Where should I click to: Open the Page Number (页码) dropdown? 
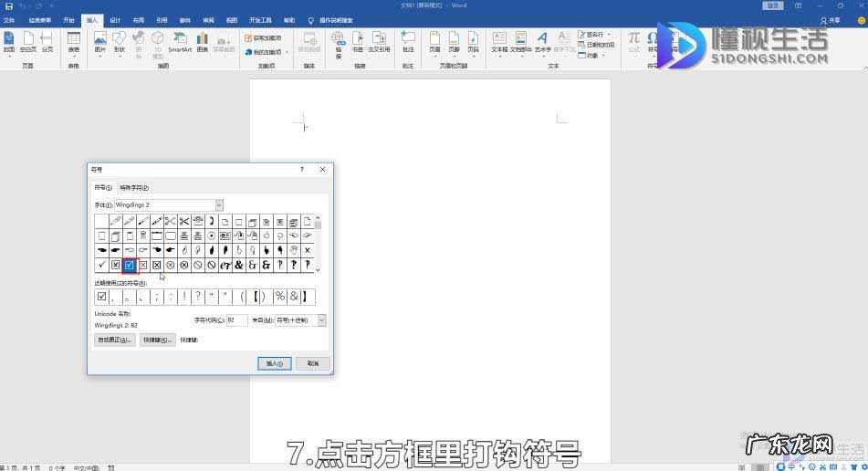(x=474, y=43)
